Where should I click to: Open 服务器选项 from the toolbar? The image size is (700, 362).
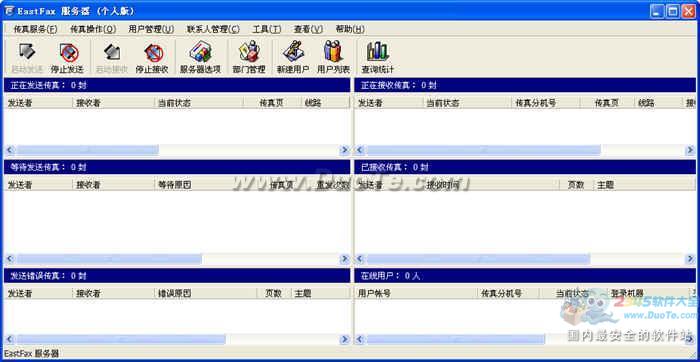tap(200, 57)
